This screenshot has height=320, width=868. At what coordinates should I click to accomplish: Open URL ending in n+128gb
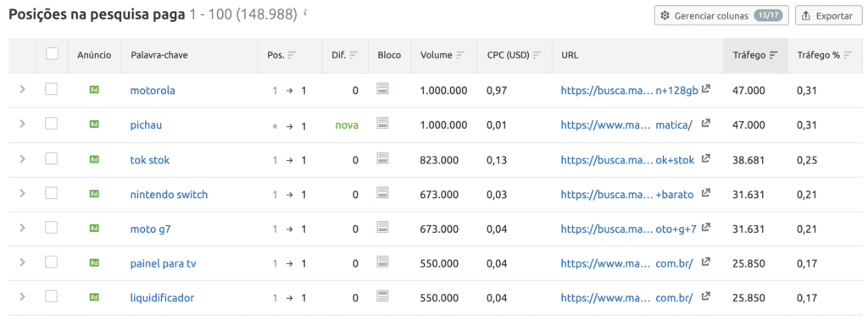click(x=630, y=90)
